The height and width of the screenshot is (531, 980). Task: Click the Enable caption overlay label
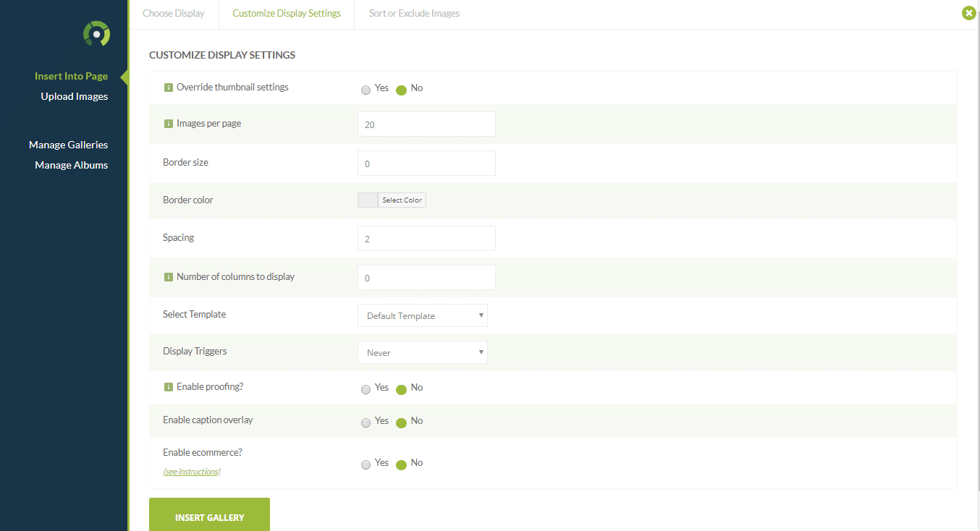[x=208, y=420]
